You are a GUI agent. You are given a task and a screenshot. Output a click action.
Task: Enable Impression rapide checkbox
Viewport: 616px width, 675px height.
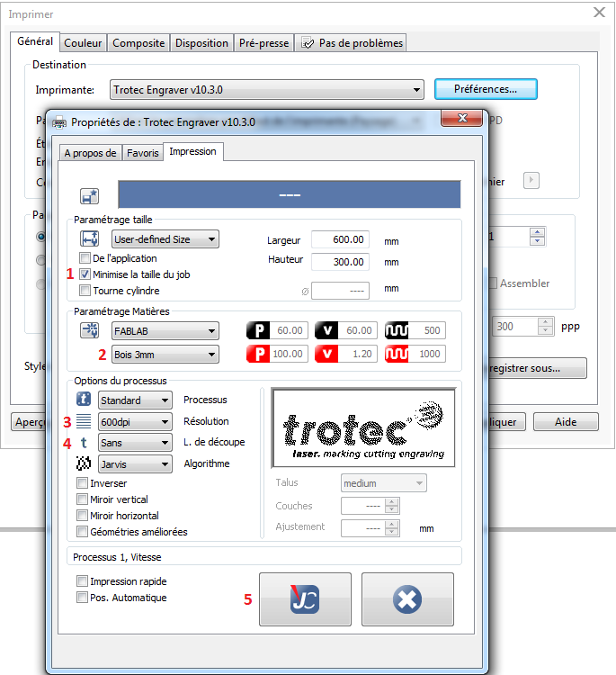point(83,581)
